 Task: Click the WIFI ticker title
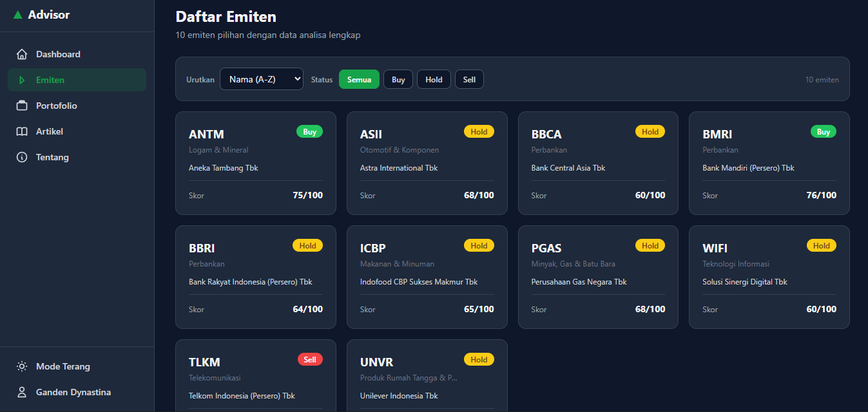pyautogui.click(x=715, y=248)
